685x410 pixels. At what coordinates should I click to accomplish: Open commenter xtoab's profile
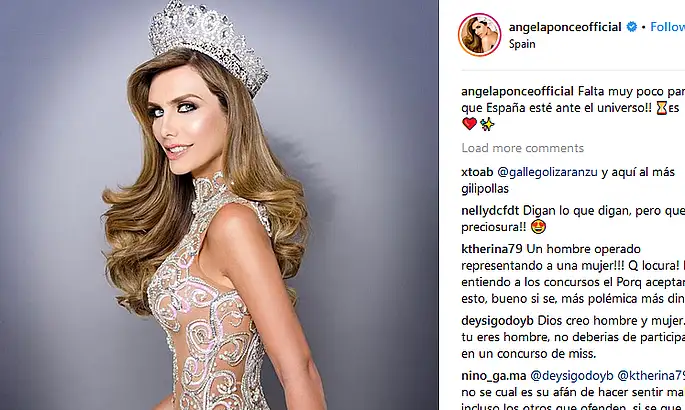click(477, 172)
